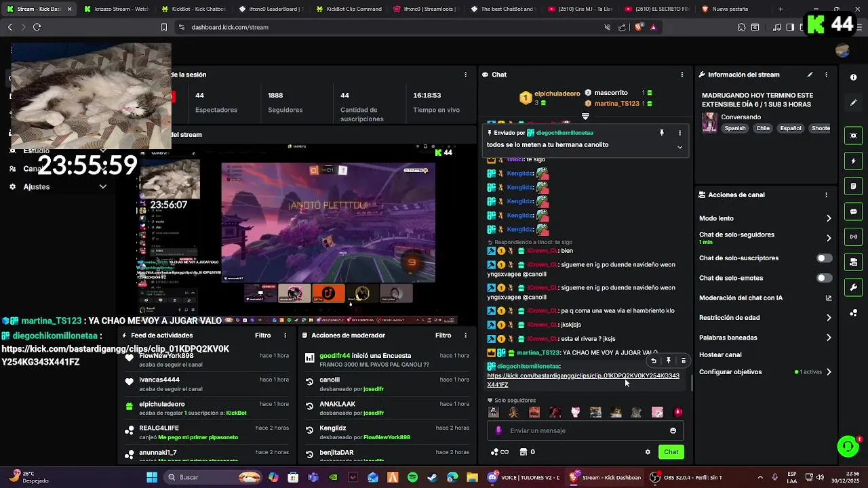Open the Filtro in Feed de actividades
This screenshot has width=868, height=488.
(262, 335)
